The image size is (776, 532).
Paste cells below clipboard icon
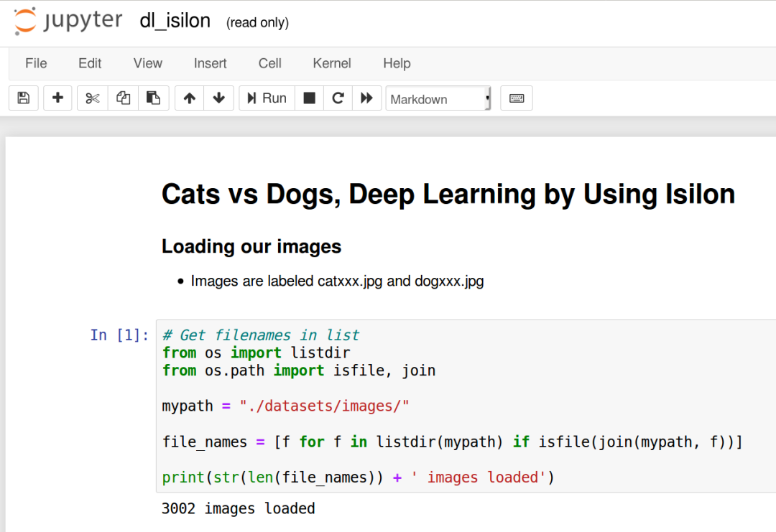pyautogui.click(x=154, y=98)
